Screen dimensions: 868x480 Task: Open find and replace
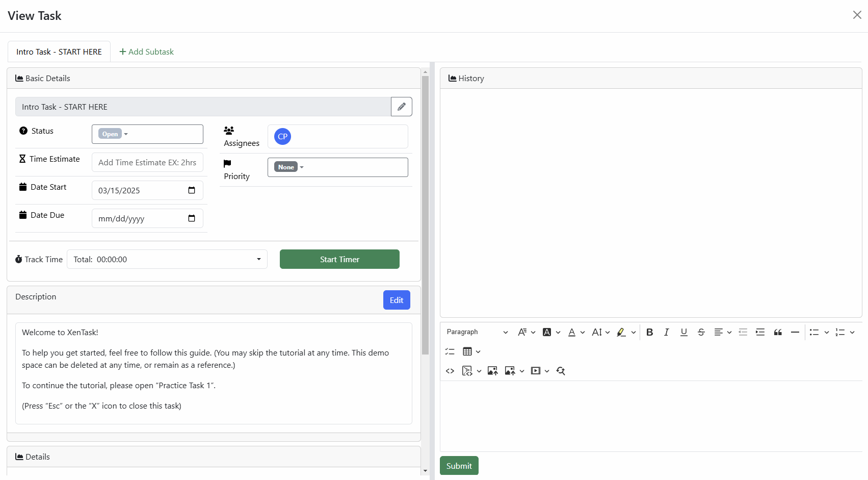pyautogui.click(x=561, y=371)
